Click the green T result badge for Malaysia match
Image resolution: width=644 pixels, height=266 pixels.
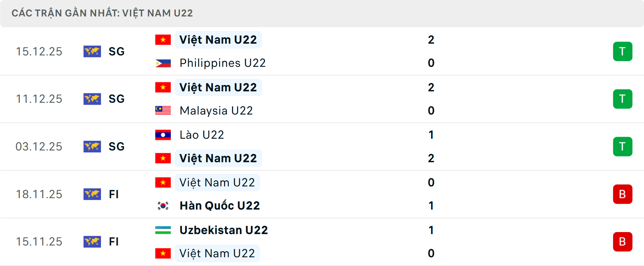point(623,99)
